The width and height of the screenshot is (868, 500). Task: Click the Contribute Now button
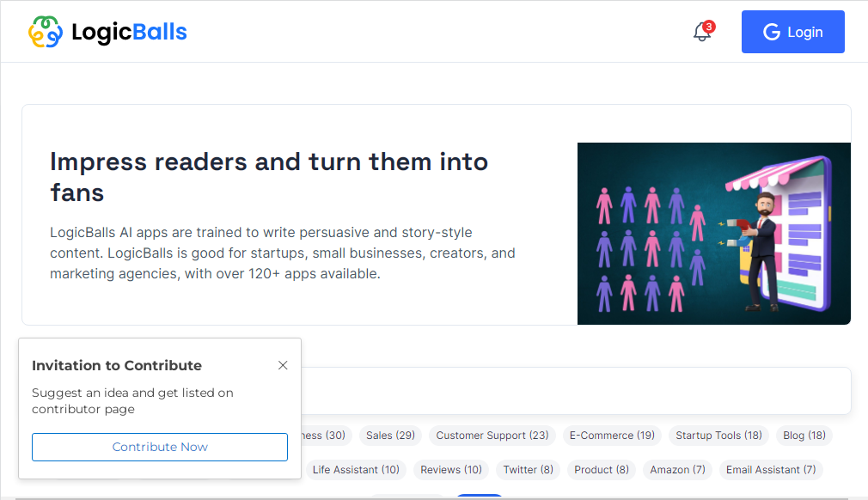tap(160, 447)
